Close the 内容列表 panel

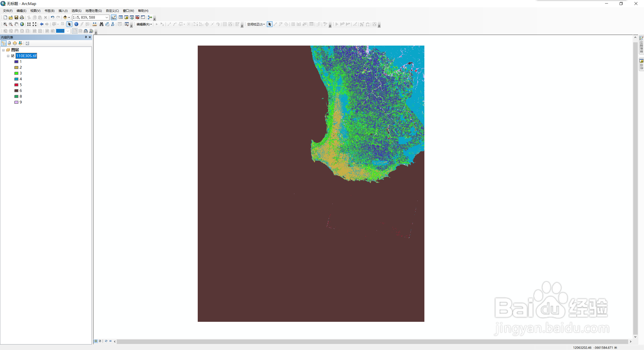coord(90,37)
